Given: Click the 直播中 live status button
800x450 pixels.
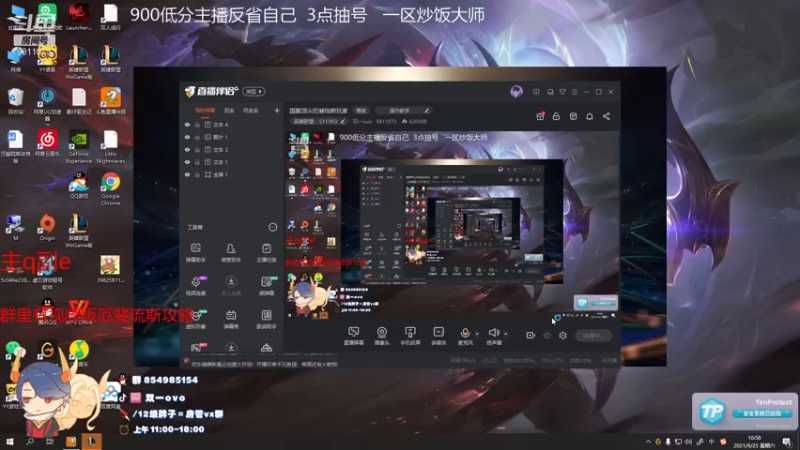Looking at the screenshot, I should point(593,335).
